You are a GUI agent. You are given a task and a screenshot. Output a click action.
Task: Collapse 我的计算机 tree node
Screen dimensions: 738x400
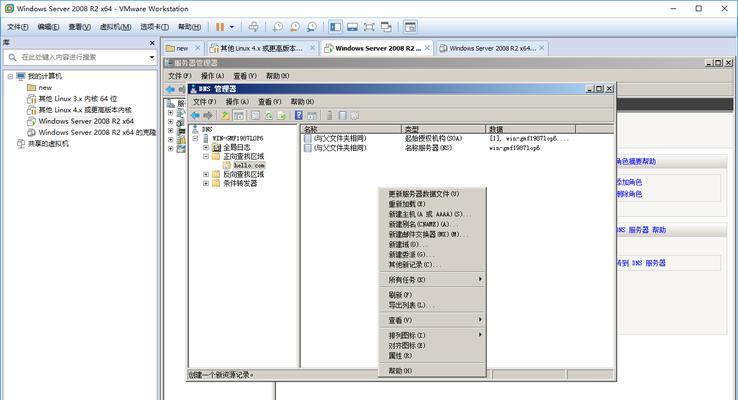pyautogui.click(x=10, y=76)
